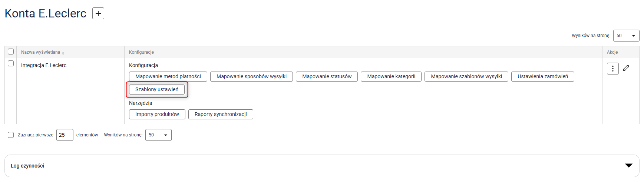
Task: Select Szablony ustawień button
Action: 156,89
